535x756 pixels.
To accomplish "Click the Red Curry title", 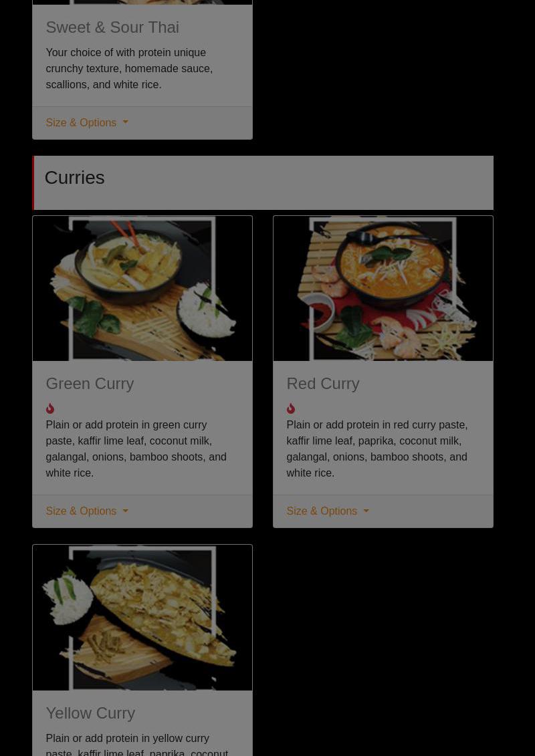I will [323, 384].
